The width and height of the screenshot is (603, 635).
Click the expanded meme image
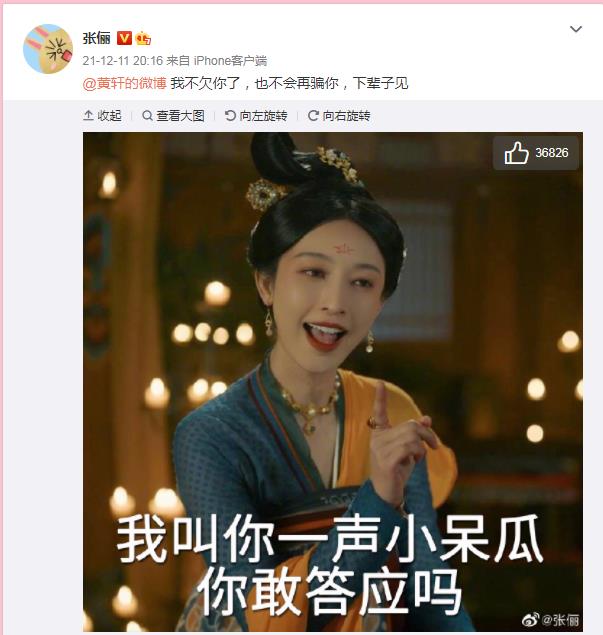(x=333, y=381)
